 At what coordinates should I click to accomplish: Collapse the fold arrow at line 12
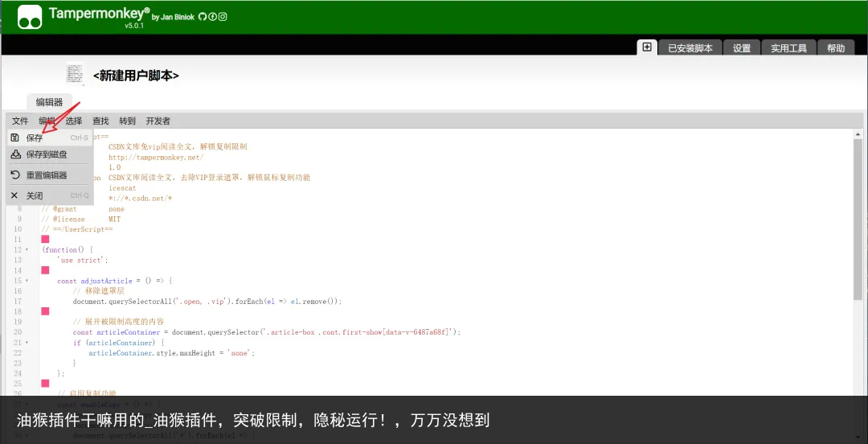point(27,250)
